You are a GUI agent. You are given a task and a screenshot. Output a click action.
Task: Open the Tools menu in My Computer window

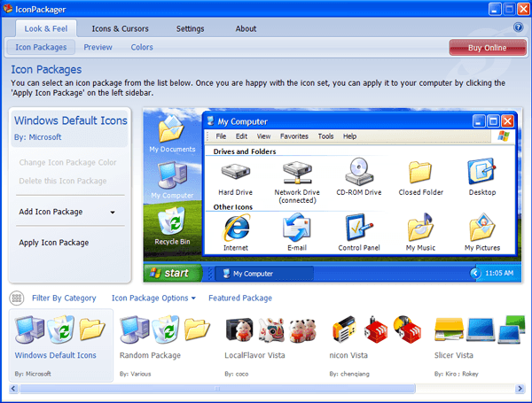pyautogui.click(x=325, y=136)
